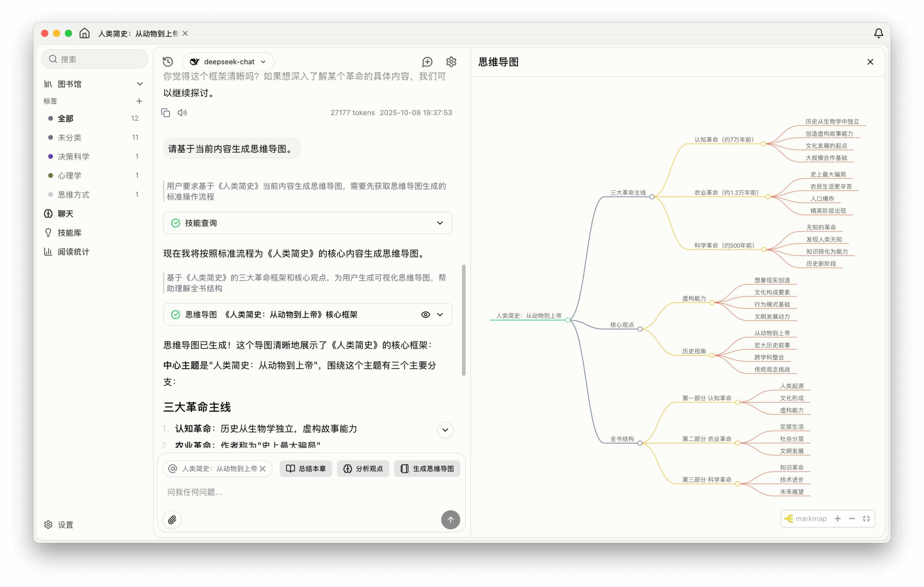Image resolution: width=924 pixels, height=587 pixels.
Task: Fit mind map to window
Action: 866,519
